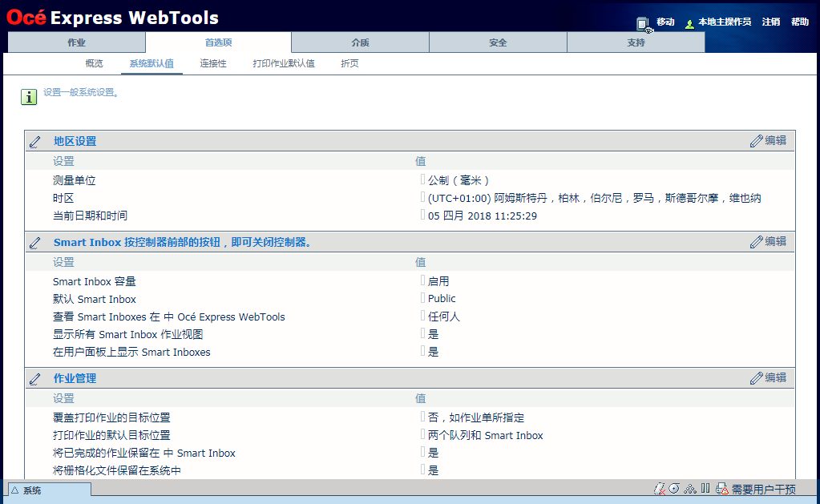Click the roll/toner status icon
Screen dimensions: 820x504
[674, 488]
